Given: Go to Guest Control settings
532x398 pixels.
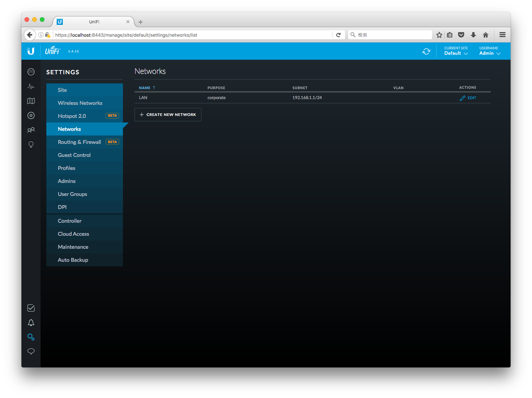Looking at the screenshot, I should (74, 155).
